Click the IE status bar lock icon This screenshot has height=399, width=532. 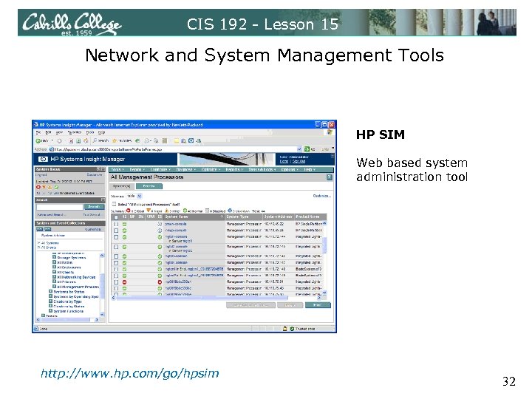coord(284,328)
